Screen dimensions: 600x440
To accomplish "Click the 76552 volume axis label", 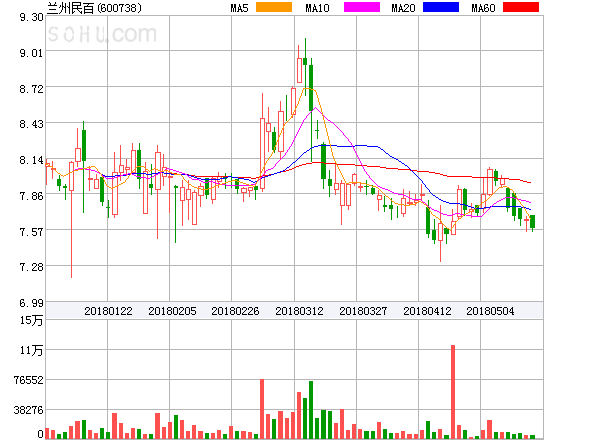I will pyautogui.click(x=29, y=380).
